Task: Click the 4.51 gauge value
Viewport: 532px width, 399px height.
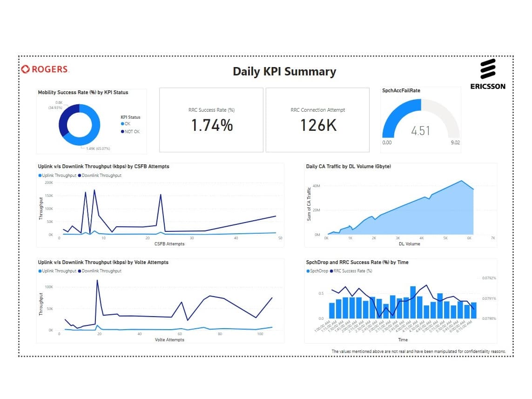Action: click(x=421, y=131)
